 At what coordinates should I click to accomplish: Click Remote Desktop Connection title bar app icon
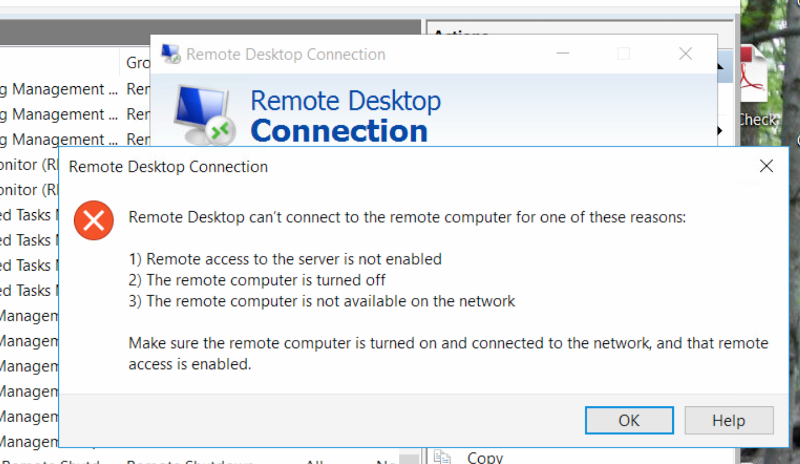[x=171, y=54]
